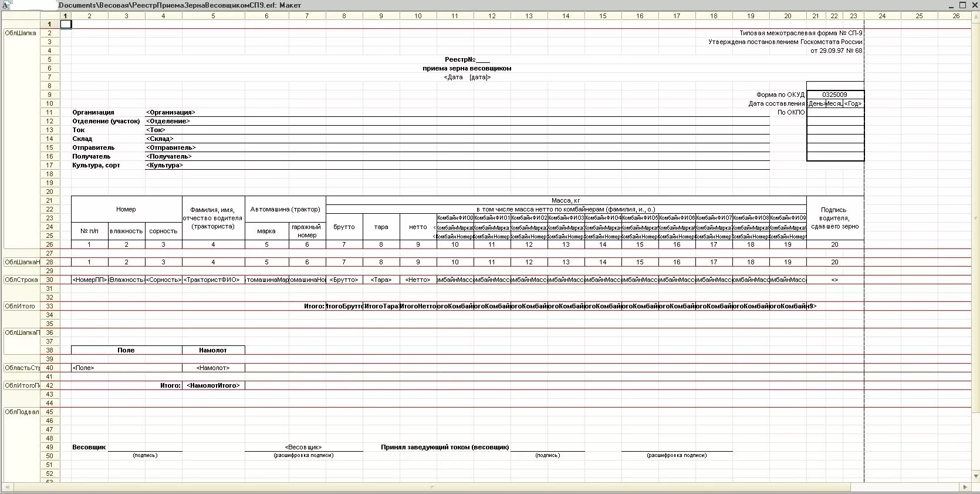Select the ОблШапка named area label

pyautogui.click(x=21, y=33)
